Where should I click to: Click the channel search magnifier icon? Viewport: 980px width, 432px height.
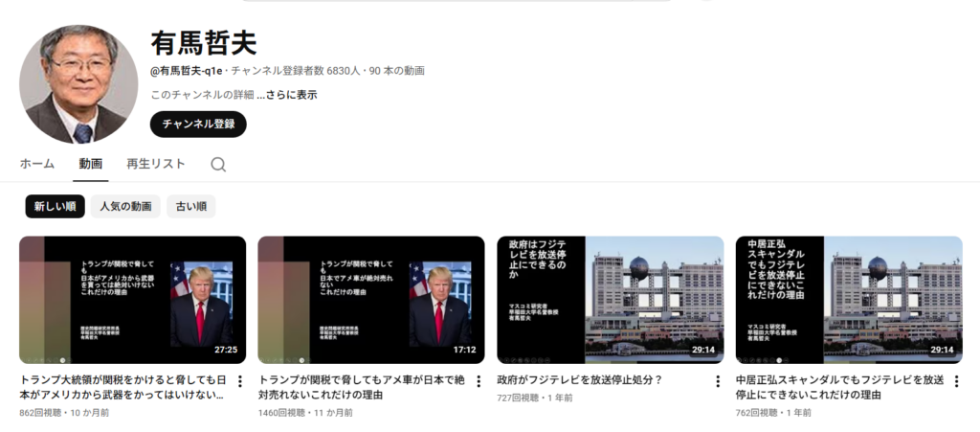pos(218,164)
